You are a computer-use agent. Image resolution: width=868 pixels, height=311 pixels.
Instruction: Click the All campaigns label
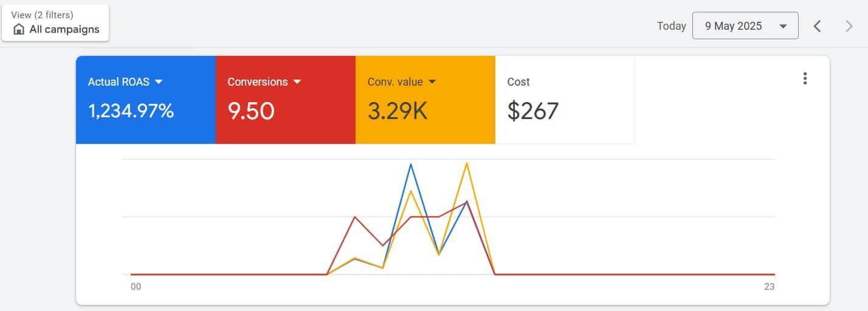pos(64,29)
